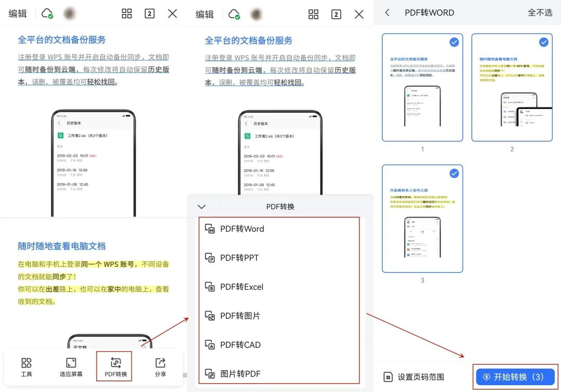
Task: Select the page 1 thumbnail
Action: pos(422,88)
